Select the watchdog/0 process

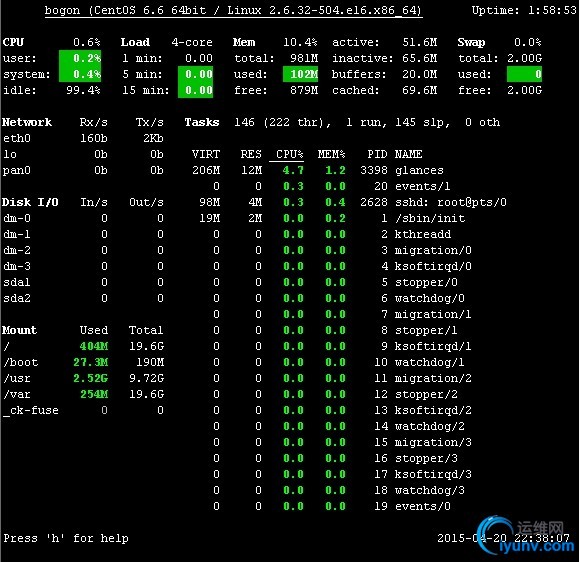click(x=430, y=298)
